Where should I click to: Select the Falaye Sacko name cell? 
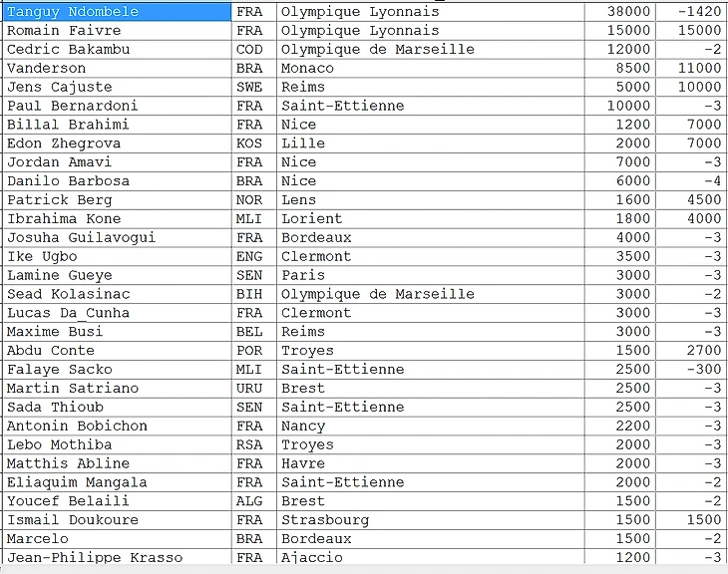pos(117,370)
